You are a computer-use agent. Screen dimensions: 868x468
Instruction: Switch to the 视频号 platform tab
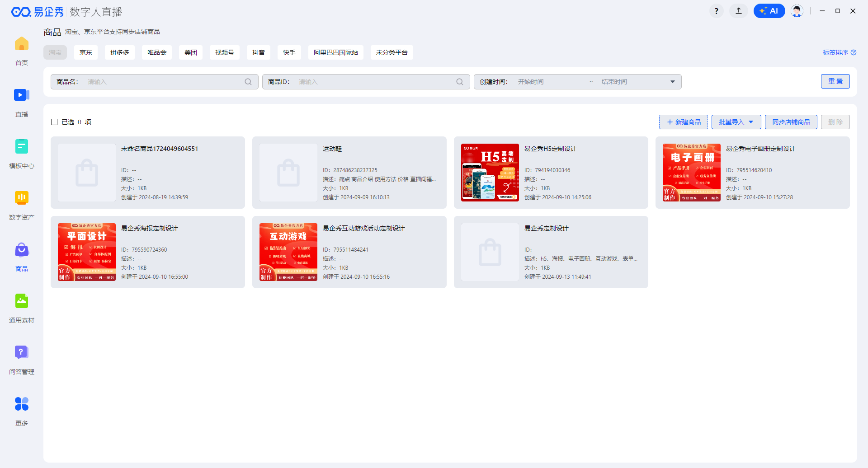pos(225,52)
